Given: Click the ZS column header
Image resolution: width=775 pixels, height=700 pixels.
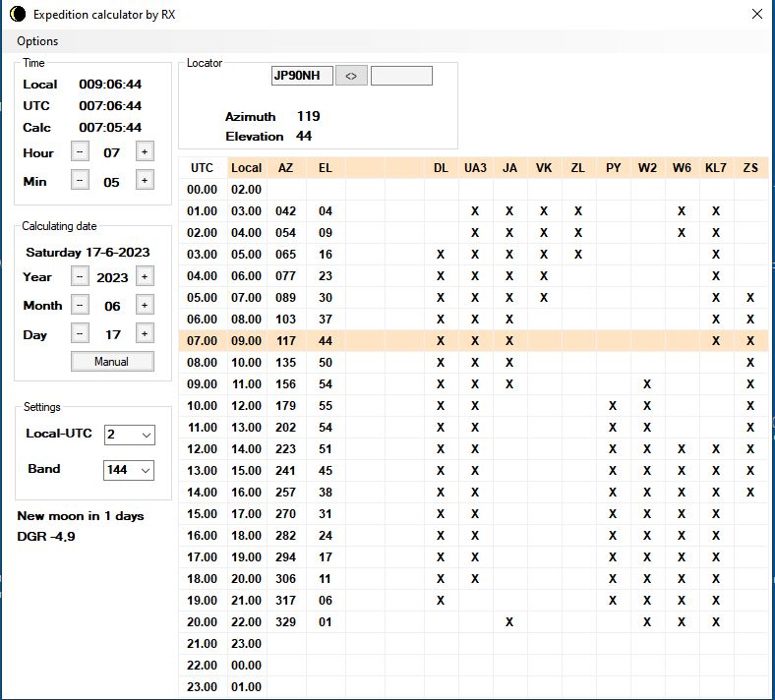Looking at the screenshot, I should point(750,167).
